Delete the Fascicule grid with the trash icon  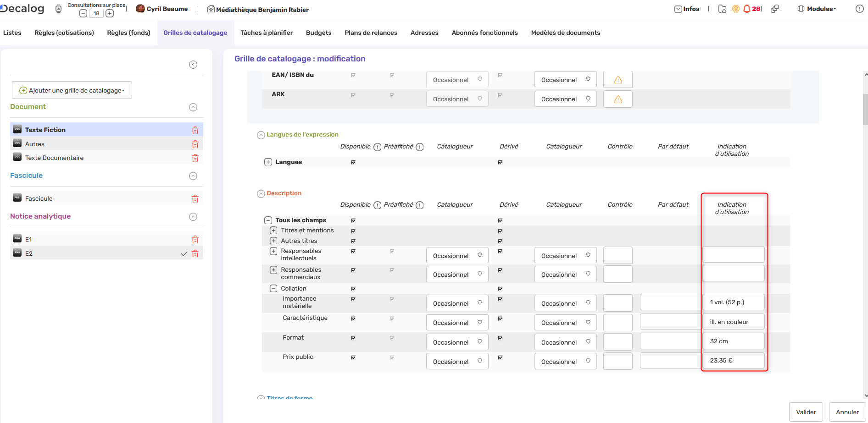(x=195, y=198)
